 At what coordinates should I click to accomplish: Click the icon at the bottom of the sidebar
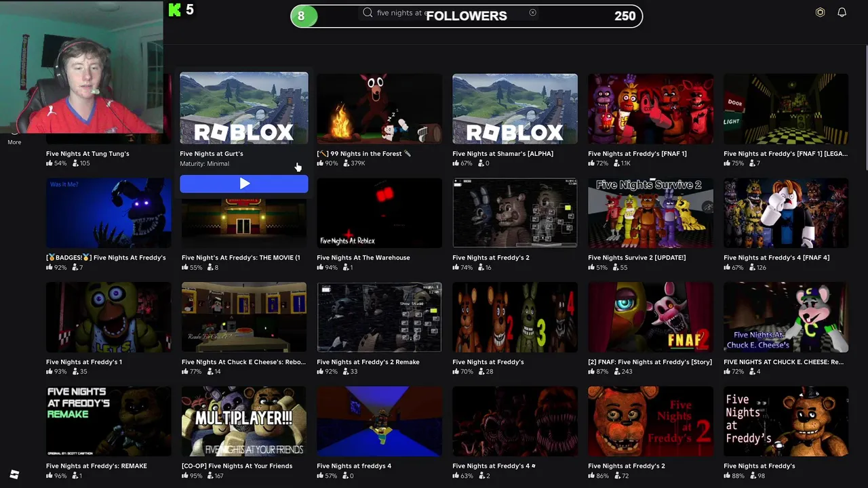(14, 474)
